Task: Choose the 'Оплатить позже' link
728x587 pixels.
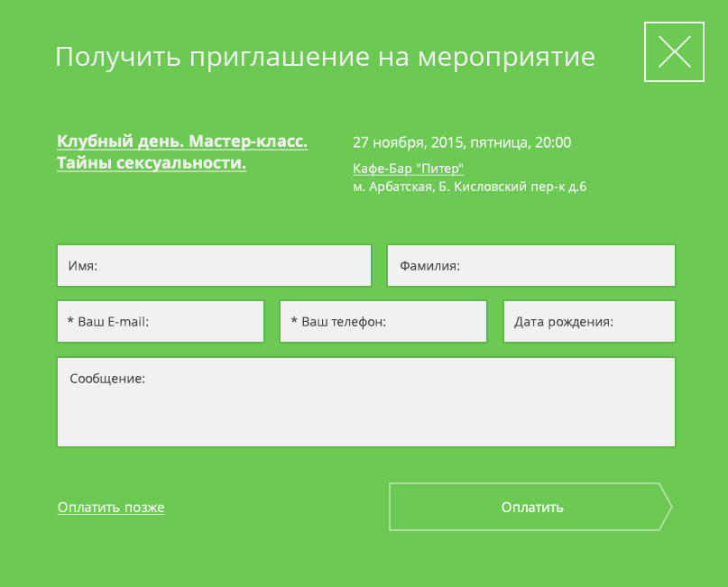Action: click(x=111, y=508)
